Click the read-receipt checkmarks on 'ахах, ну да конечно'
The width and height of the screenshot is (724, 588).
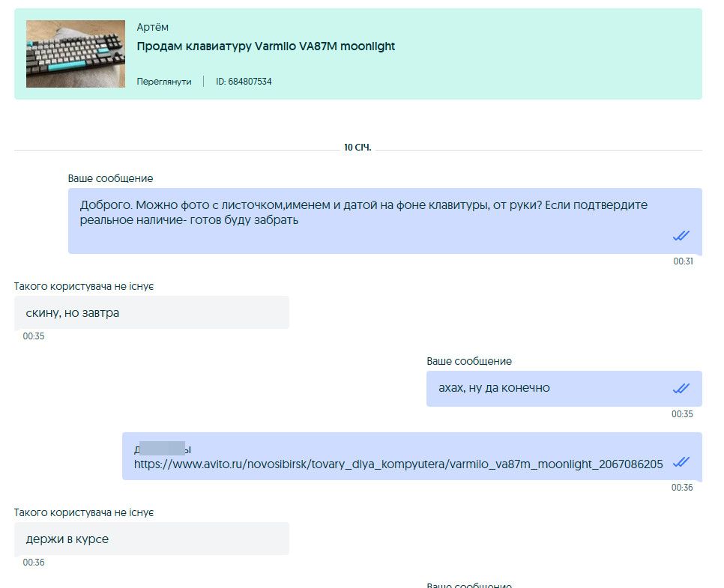point(681,388)
